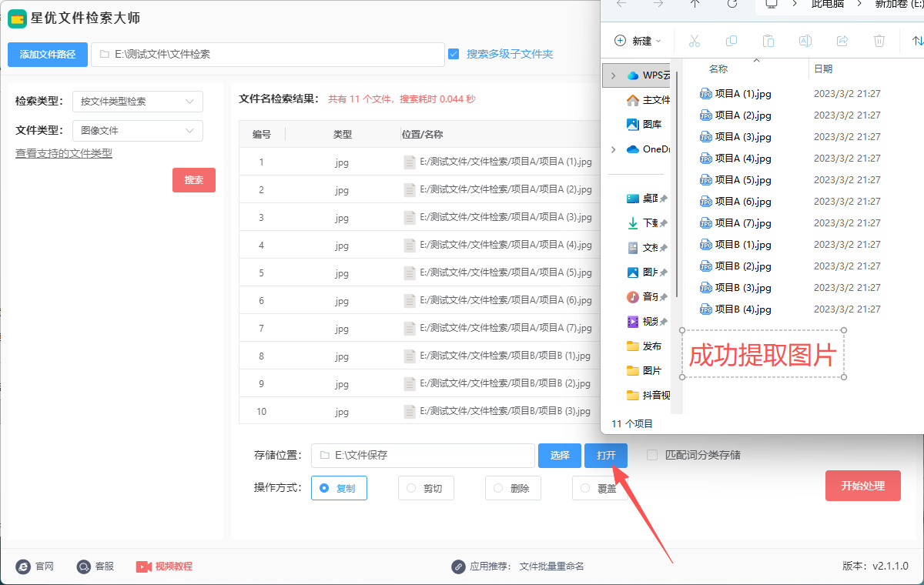Click the 官网 official website icon
The width and height of the screenshot is (924, 585).
[23, 567]
